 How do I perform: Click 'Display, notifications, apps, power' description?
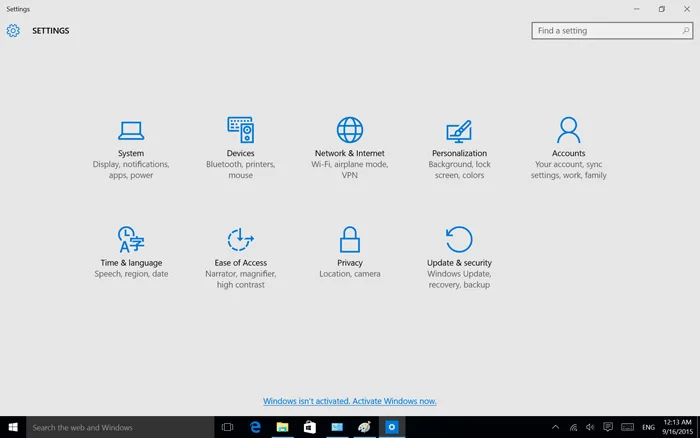[x=131, y=170]
